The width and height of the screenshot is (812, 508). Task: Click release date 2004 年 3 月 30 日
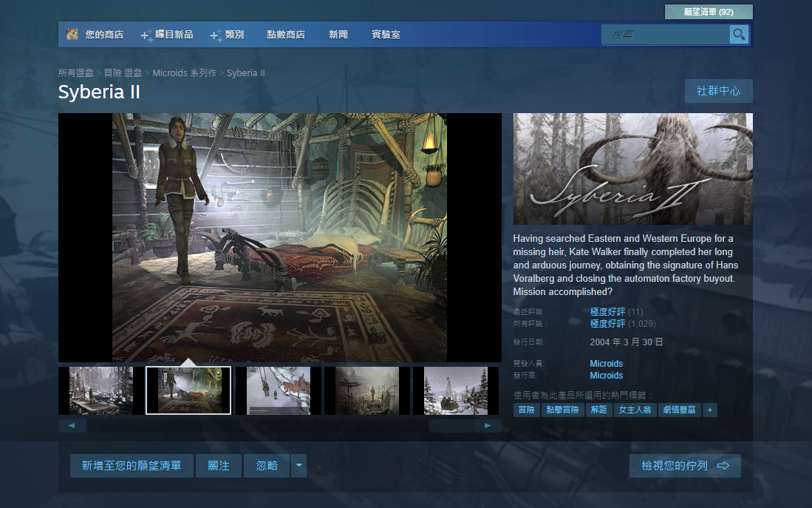(x=626, y=342)
